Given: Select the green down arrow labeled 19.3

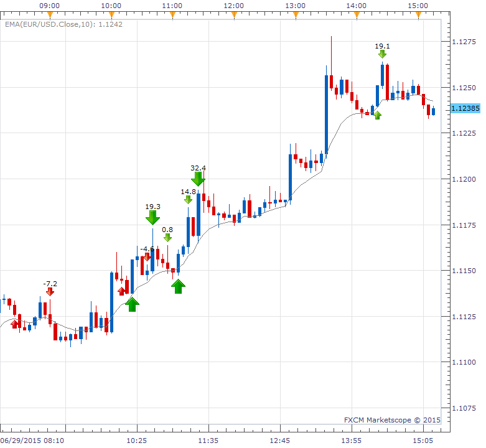Looking at the screenshot, I should 152,218.
